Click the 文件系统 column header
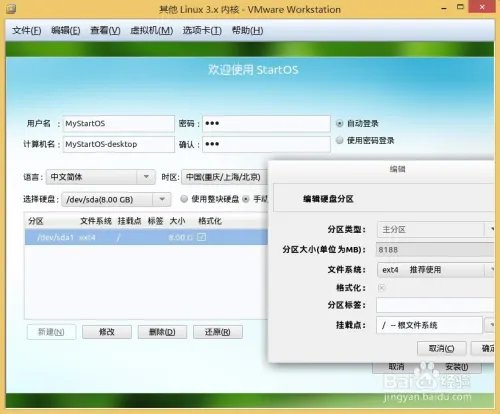This screenshot has width=500, height=414. click(96, 221)
